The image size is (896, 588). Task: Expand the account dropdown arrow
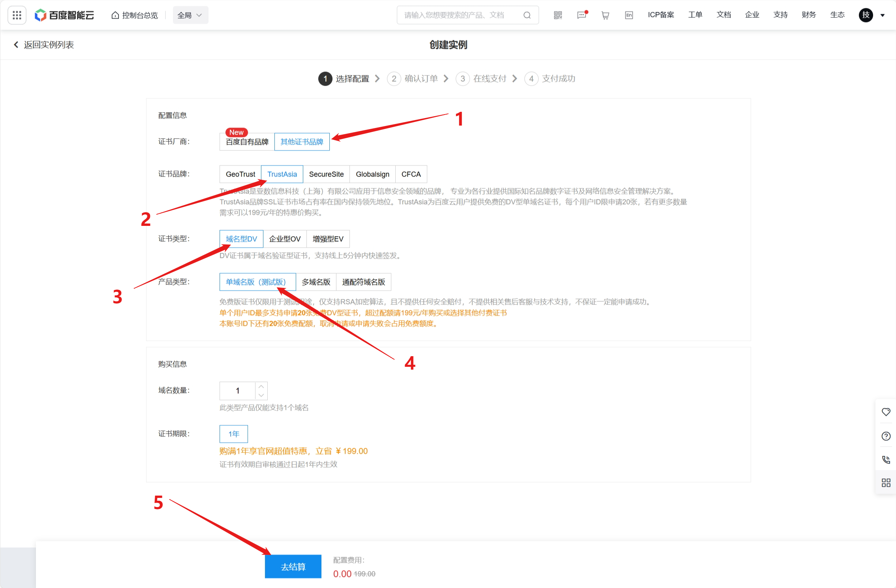click(x=883, y=15)
